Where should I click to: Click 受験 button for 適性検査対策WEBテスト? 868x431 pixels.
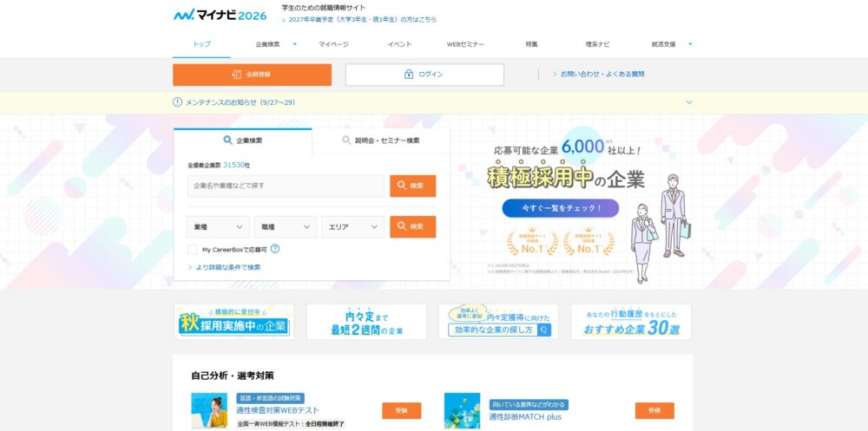point(401,410)
